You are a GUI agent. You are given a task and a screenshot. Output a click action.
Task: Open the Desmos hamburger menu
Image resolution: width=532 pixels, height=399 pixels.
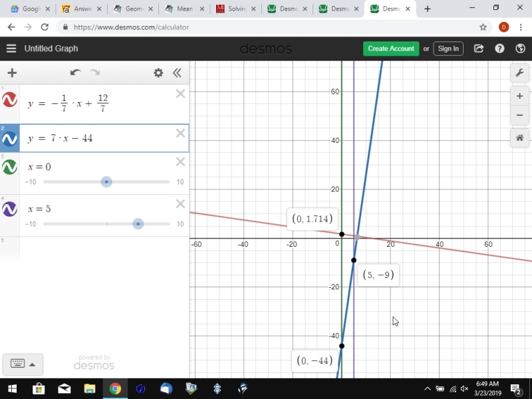11,49
